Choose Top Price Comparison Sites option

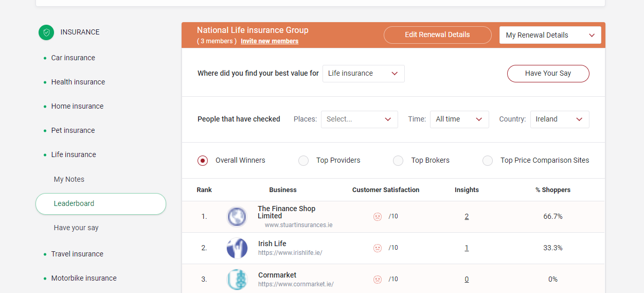488,161
